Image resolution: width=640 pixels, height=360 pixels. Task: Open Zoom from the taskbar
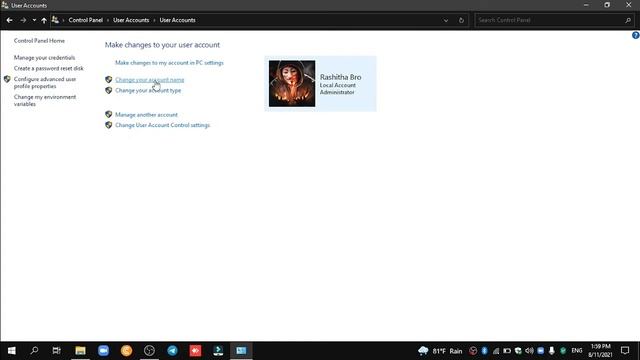[x=103, y=351]
